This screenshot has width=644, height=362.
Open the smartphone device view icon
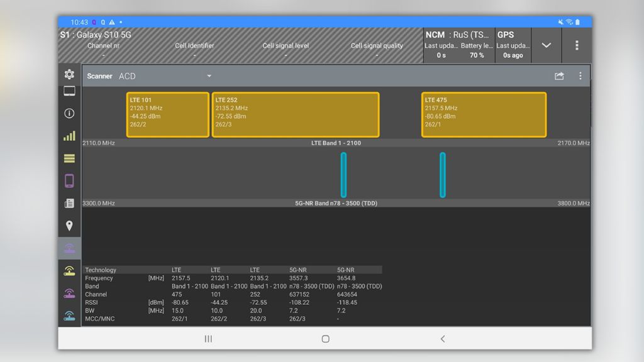pyautogui.click(x=69, y=180)
